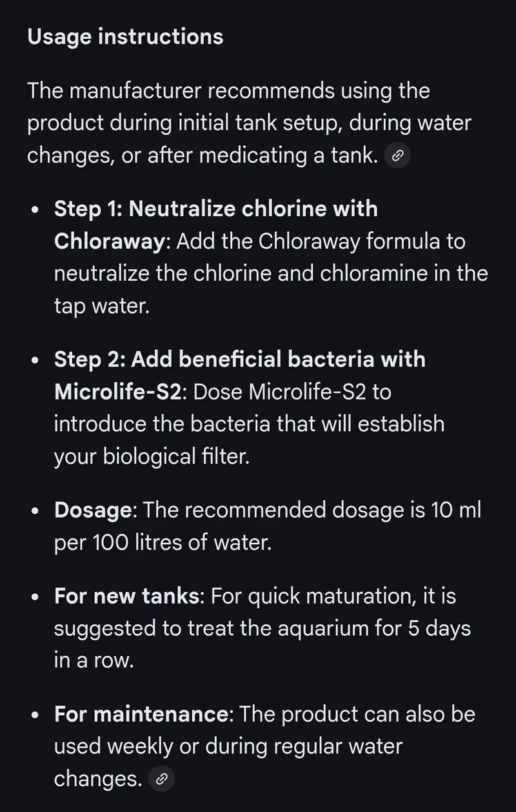The width and height of the screenshot is (516, 812).
Task: Select 'Step 1: Neutralize chlorine' bold text
Action: [x=215, y=209]
